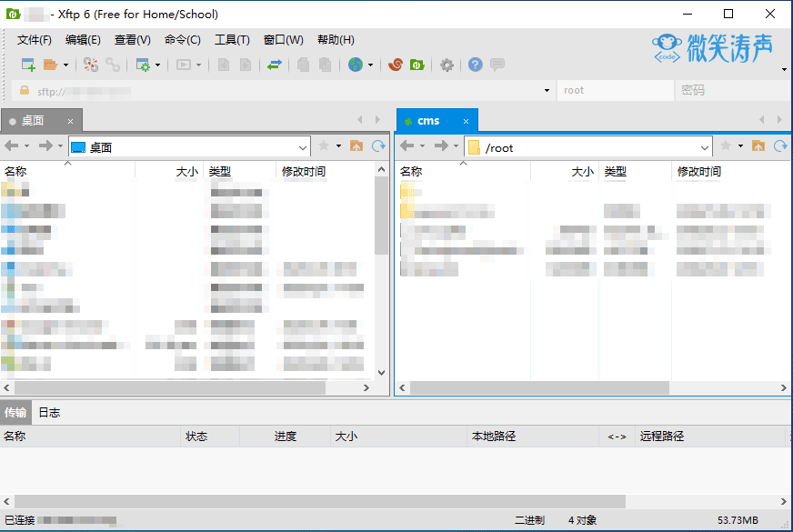Open the 帮助(H) menu
This screenshot has width=793, height=532.
(336, 40)
